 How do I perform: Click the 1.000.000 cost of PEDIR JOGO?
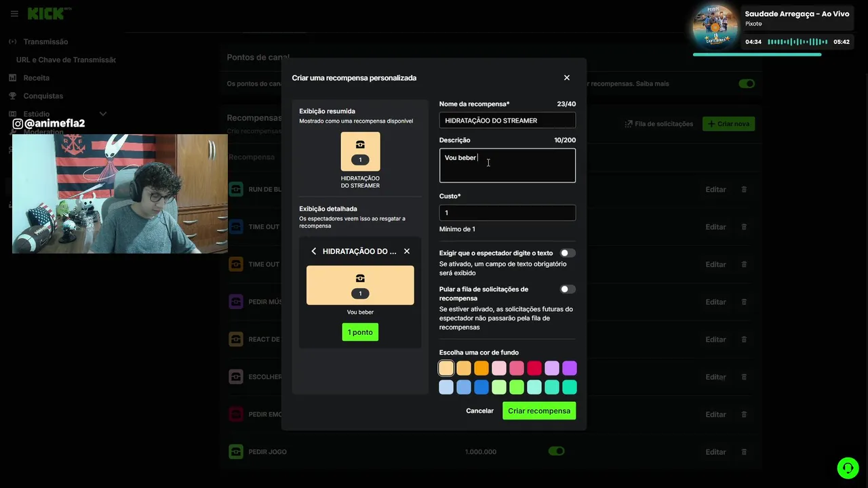(x=481, y=452)
